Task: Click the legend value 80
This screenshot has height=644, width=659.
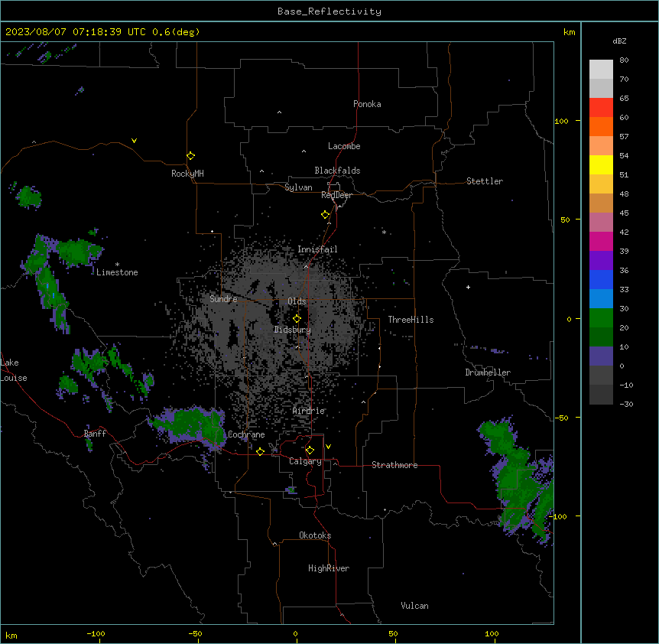Action: point(624,60)
